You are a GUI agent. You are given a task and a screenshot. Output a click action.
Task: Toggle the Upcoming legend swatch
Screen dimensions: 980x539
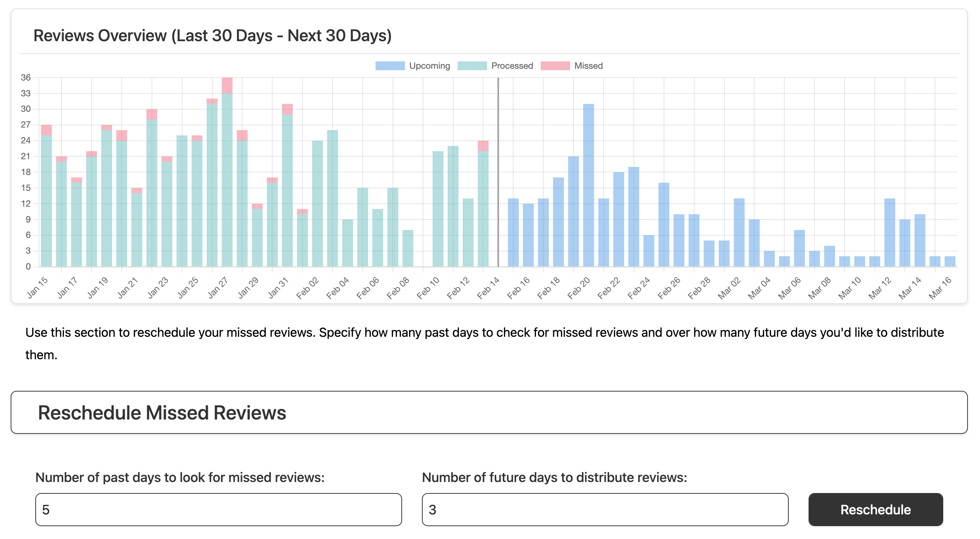pyautogui.click(x=390, y=66)
